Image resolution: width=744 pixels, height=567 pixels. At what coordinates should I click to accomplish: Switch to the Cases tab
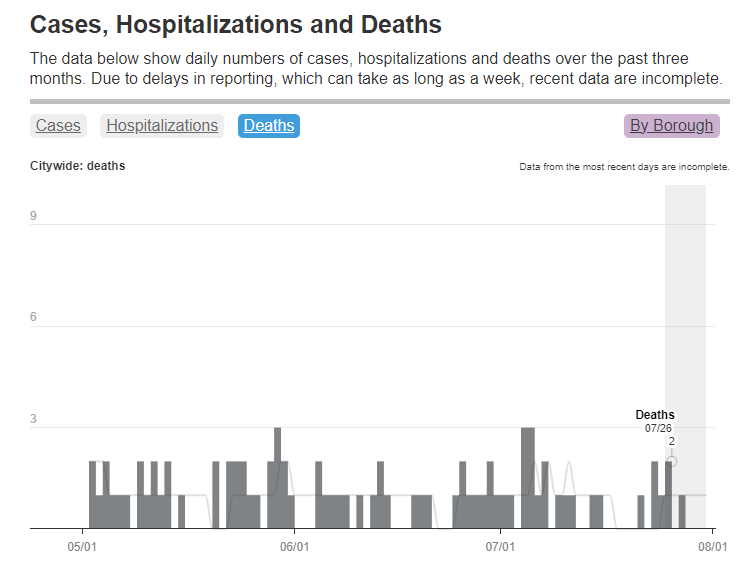coord(58,125)
